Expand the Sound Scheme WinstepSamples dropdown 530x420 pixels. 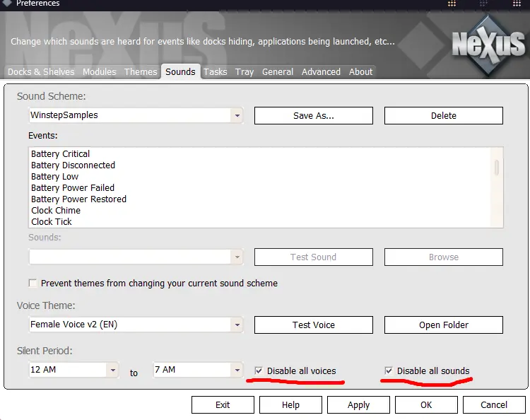(237, 116)
